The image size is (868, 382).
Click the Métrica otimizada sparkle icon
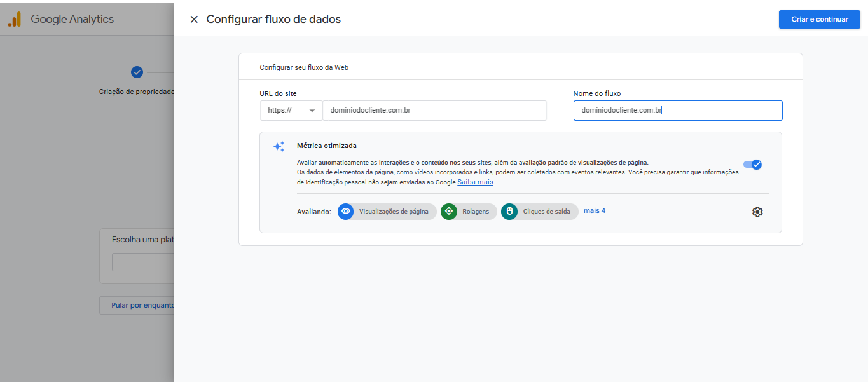pos(279,147)
